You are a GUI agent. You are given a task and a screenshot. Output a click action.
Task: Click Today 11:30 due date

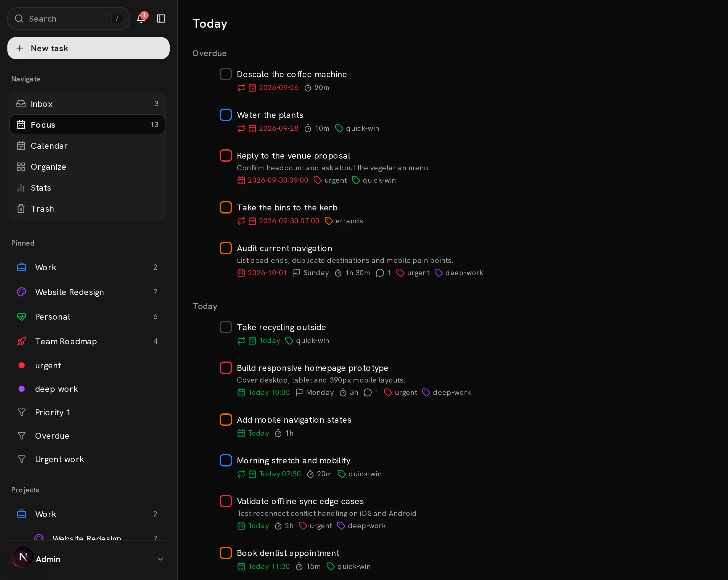pyautogui.click(x=269, y=566)
